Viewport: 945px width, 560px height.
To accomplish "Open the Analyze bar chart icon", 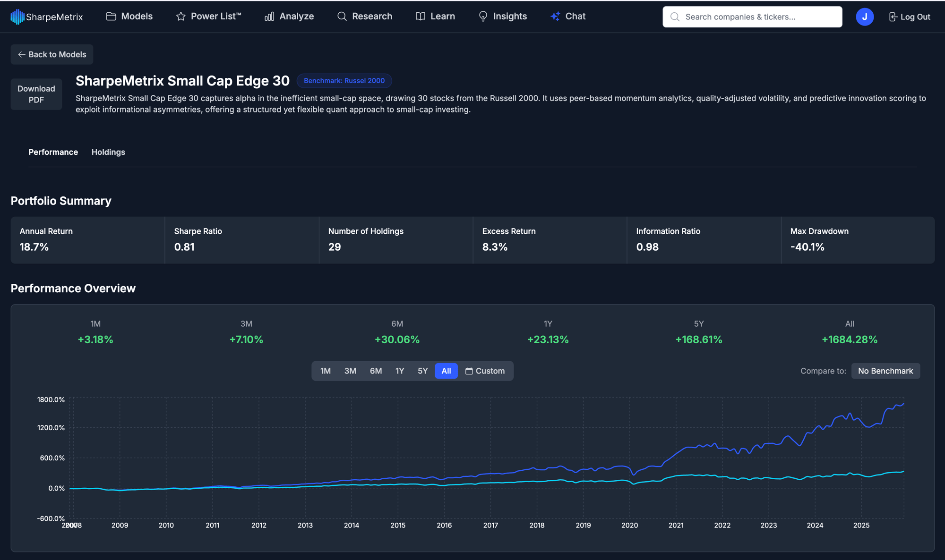I will (269, 17).
